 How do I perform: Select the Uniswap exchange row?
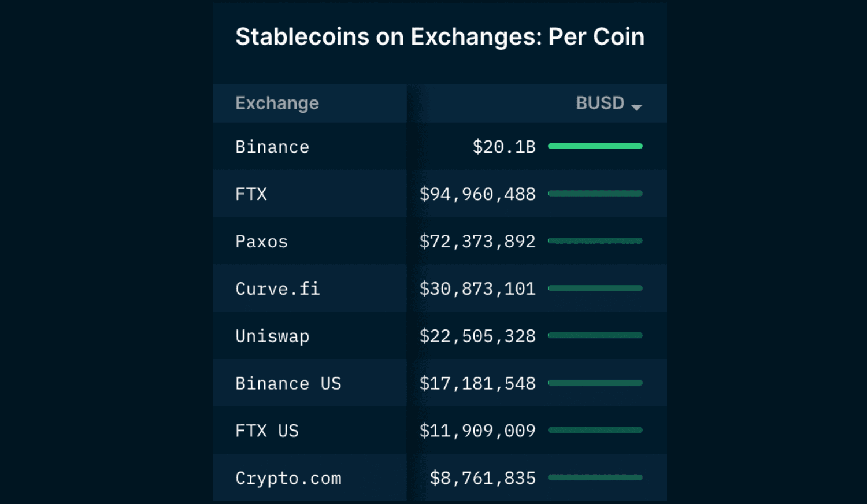(272, 336)
